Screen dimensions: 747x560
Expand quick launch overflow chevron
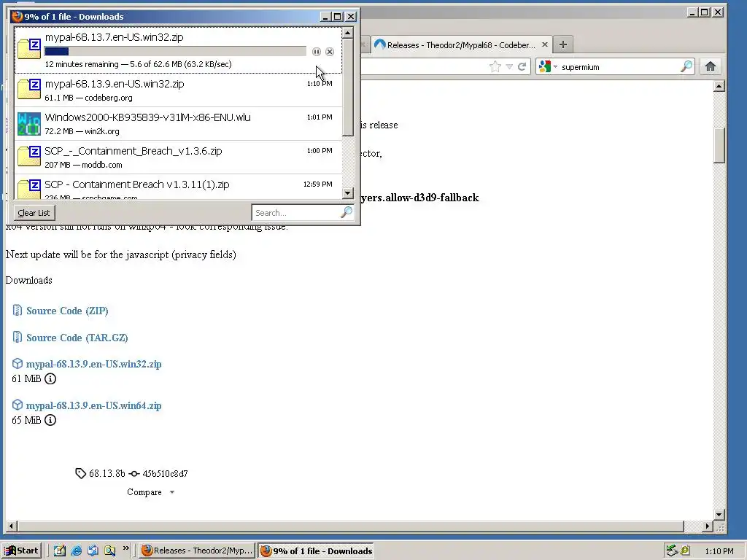pos(125,548)
